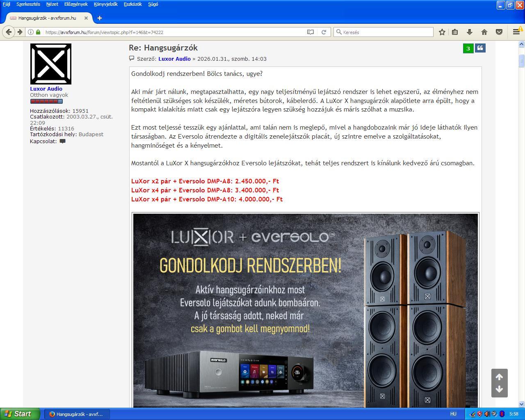
Task: Click the sentence Gondolkodj rendszerben! Bölcs tanács, ugye?
Action: click(x=197, y=74)
